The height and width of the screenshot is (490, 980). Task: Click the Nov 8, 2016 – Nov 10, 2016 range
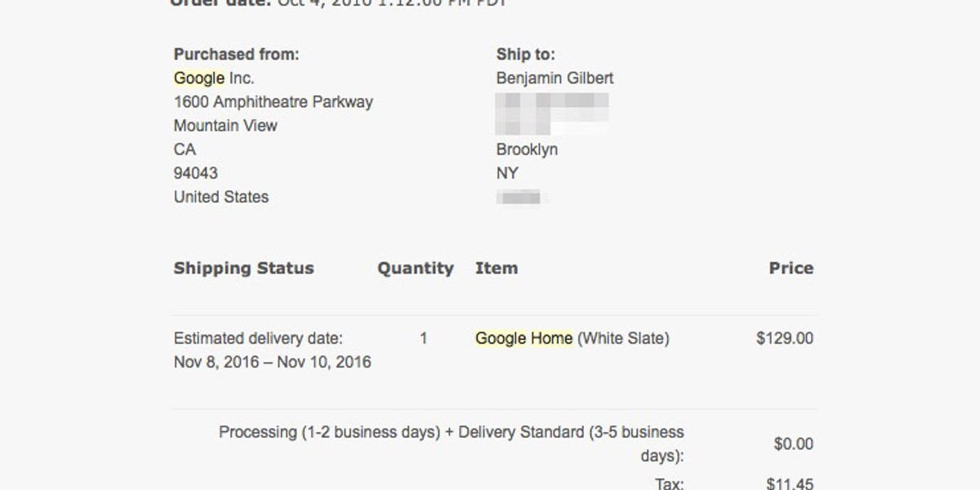pyautogui.click(x=273, y=362)
